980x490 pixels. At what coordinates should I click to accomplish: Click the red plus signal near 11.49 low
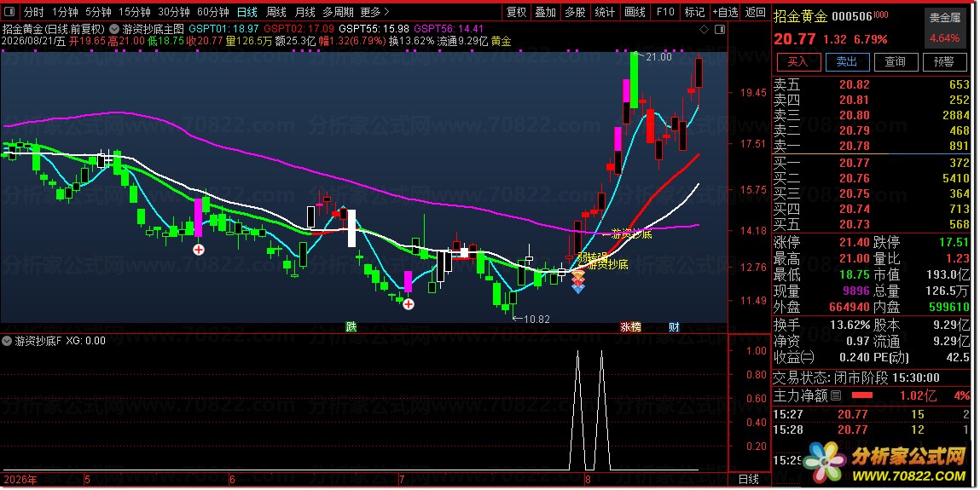409,304
